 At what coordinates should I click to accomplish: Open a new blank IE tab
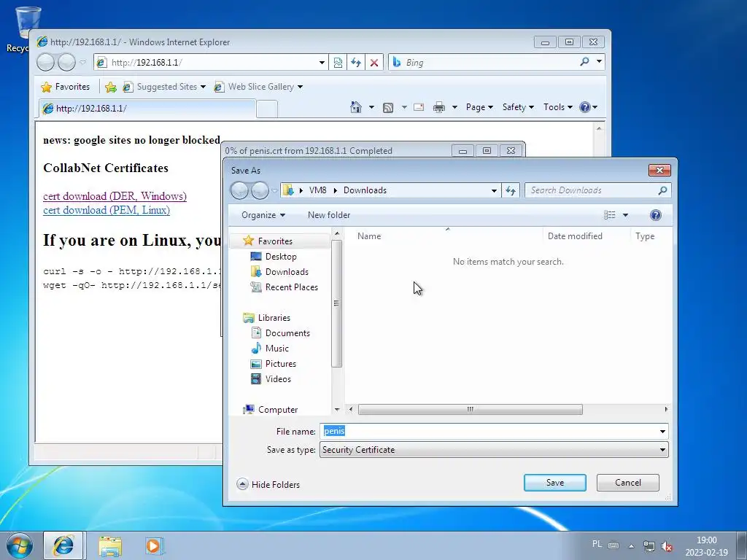[267, 109]
